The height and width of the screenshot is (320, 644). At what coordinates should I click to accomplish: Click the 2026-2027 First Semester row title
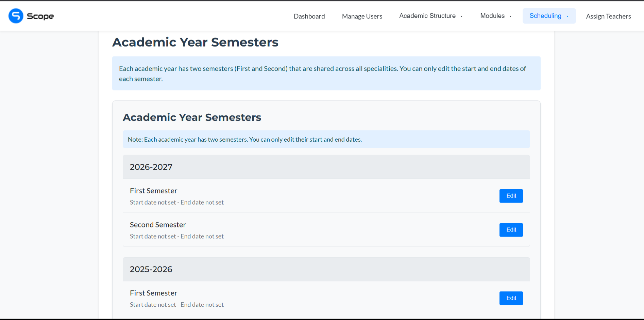[153, 191]
